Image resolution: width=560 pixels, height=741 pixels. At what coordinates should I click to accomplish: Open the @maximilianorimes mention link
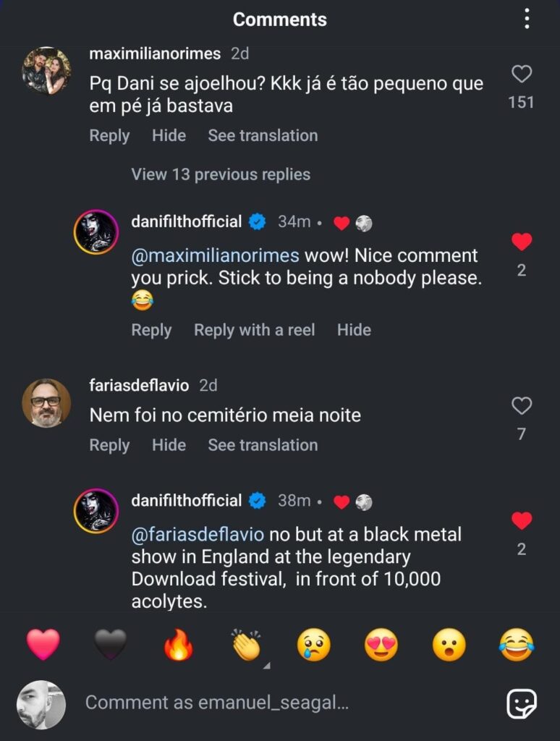click(x=215, y=255)
